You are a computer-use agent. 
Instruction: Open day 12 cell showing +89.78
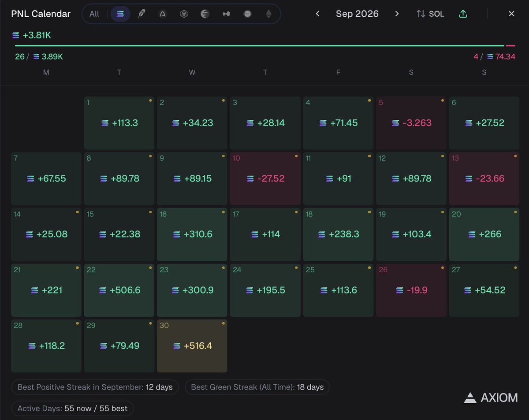411,178
